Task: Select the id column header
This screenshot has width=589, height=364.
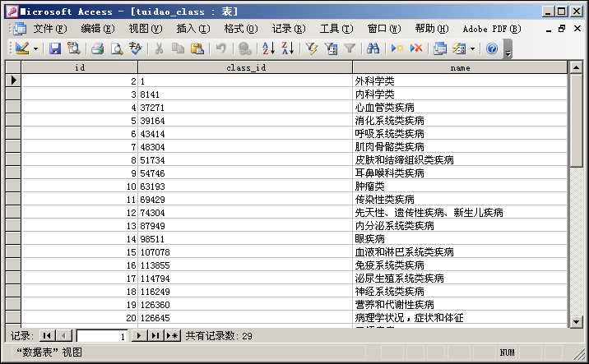Action: 80,67
